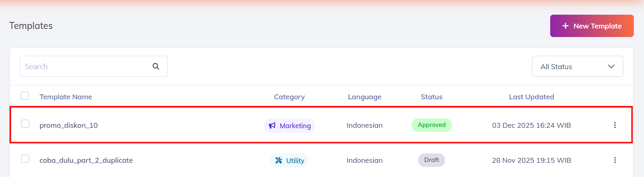This screenshot has width=644, height=177.
Task: Check the promo_diskon_10 row checkbox
Action: (25, 124)
